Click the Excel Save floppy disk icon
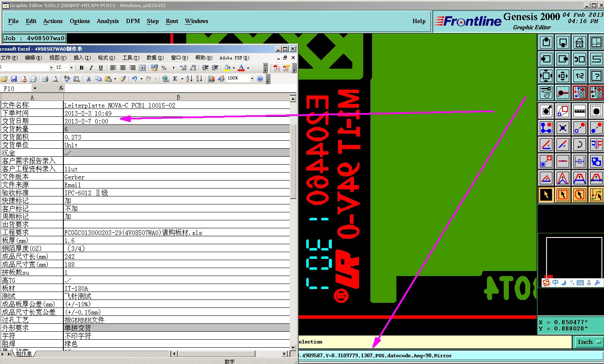The width and height of the screenshot is (604, 364). 14,79
